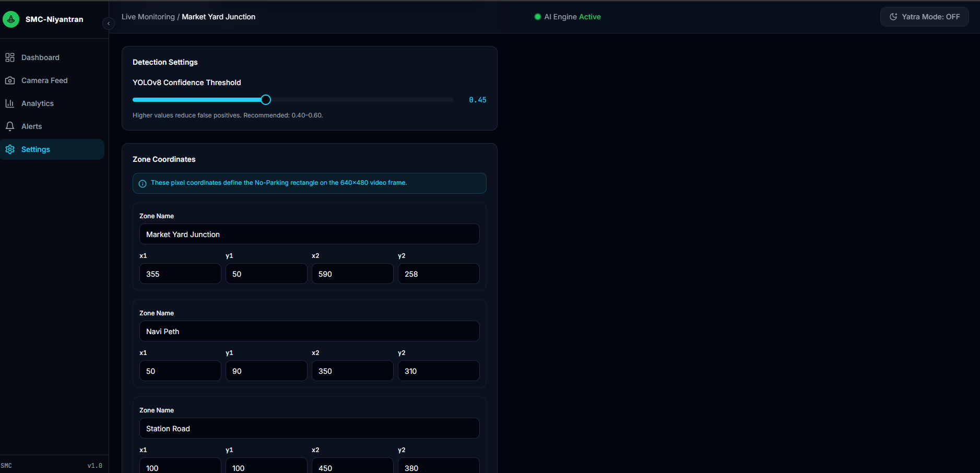
Task: Click the Live Monitoring breadcrumb link
Action: pyautogui.click(x=148, y=17)
